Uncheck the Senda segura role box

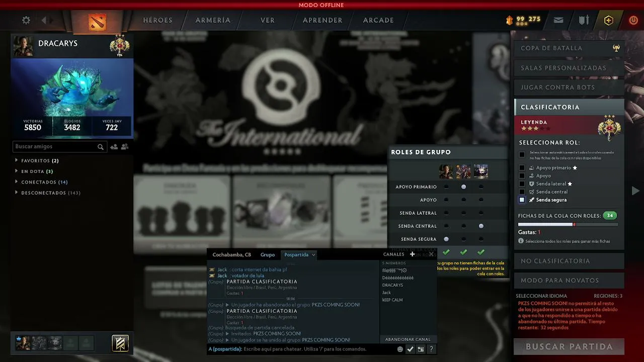[522, 200]
